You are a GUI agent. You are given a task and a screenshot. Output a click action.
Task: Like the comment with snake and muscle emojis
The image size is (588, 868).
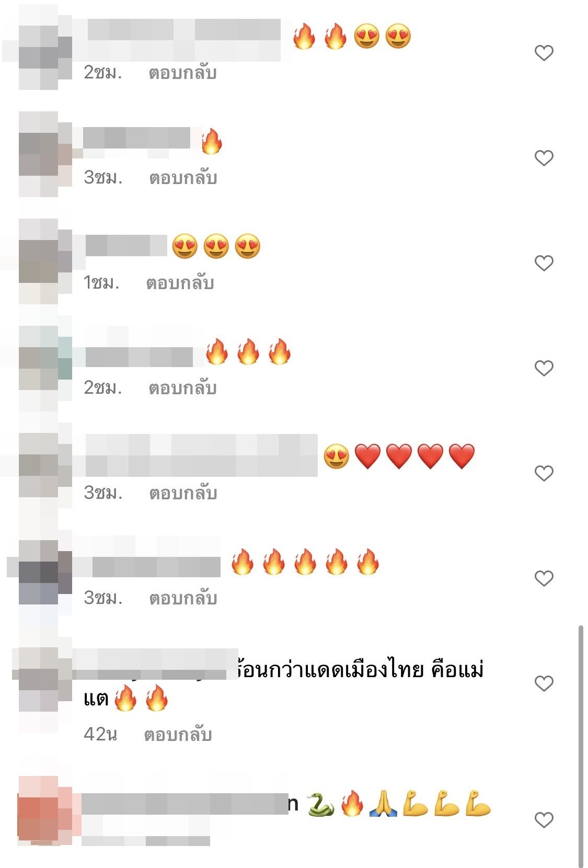pos(544,820)
